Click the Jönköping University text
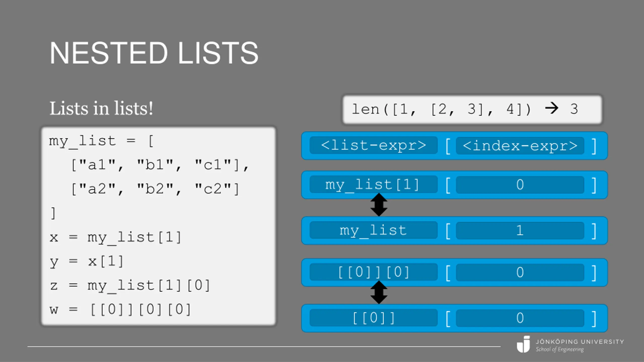Viewport: 644px width, 362px height. (580, 342)
